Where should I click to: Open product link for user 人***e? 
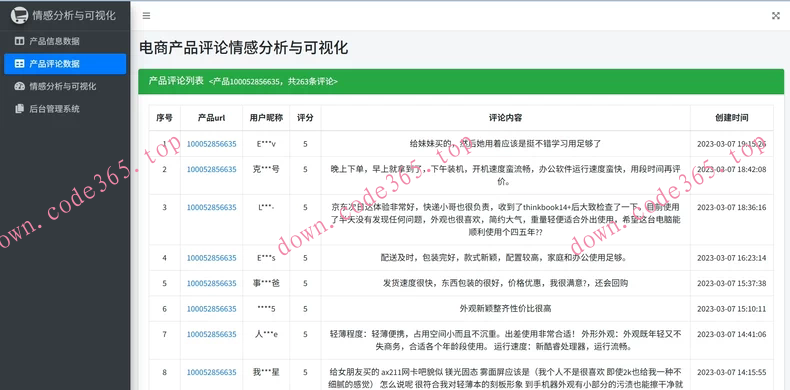tap(212, 334)
